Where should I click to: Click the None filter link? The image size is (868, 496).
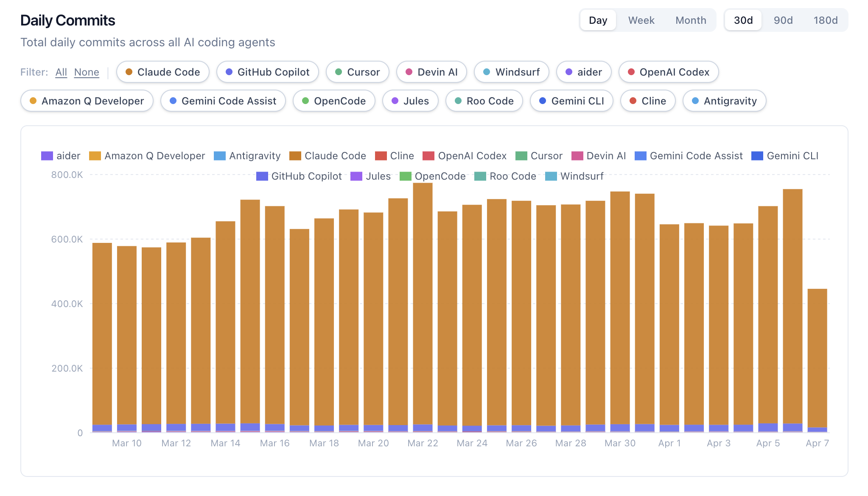pos(87,72)
